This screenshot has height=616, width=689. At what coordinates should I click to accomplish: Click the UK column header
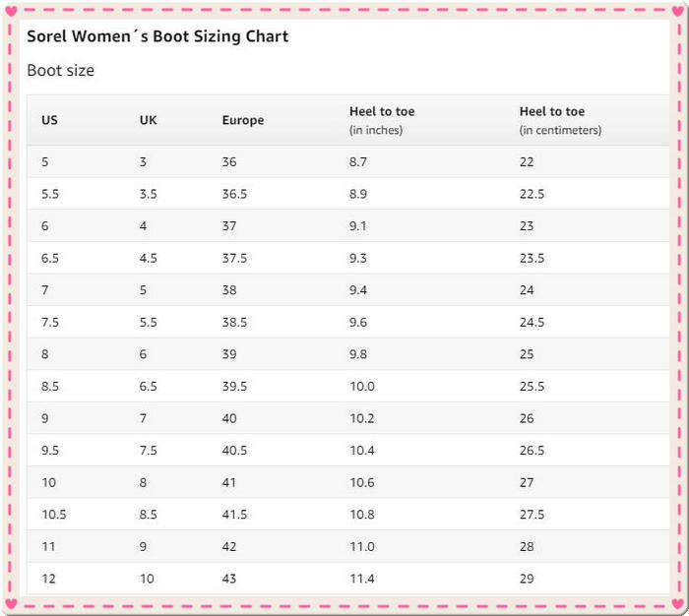point(148,120)
